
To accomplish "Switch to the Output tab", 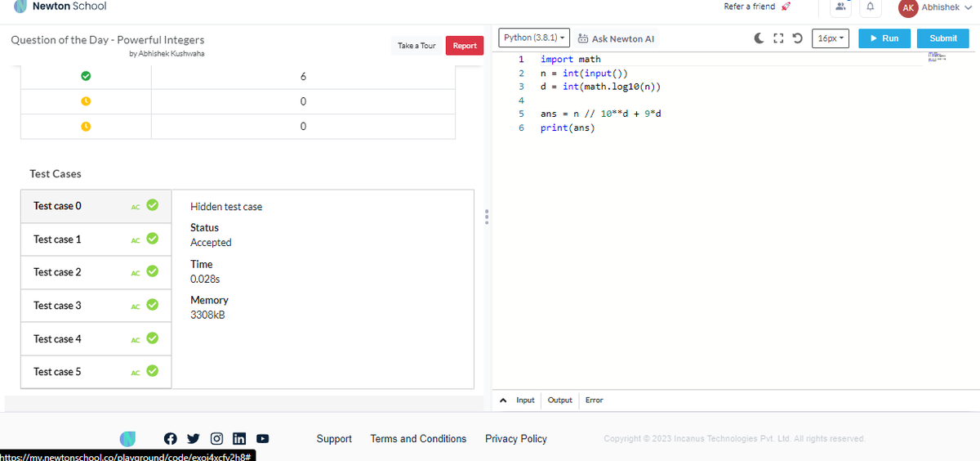I will click(x=559, y=400).
